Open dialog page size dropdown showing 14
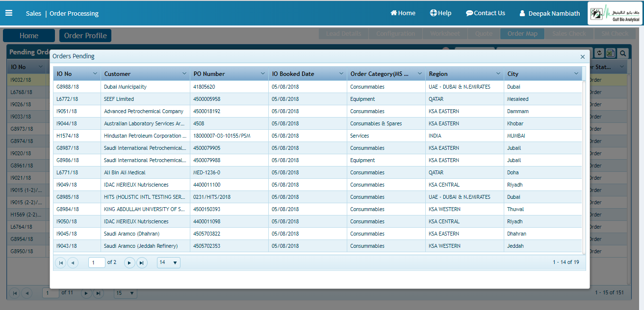The width and height of the screenshot is (644, 310). click(x=169, y=262)
